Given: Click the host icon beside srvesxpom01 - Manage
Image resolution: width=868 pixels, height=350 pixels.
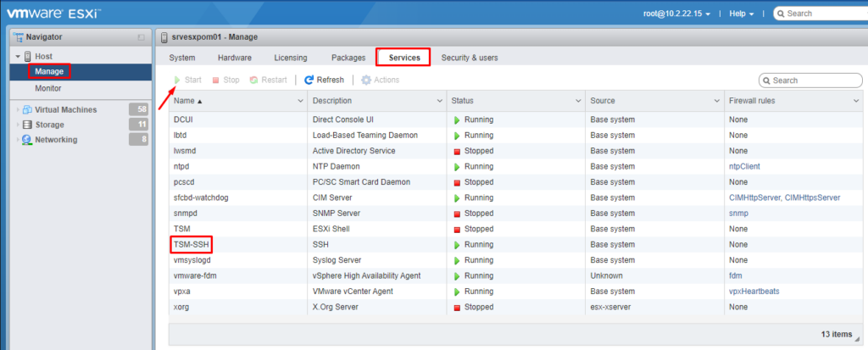Looking at the screenshot, I should (164, 37).
